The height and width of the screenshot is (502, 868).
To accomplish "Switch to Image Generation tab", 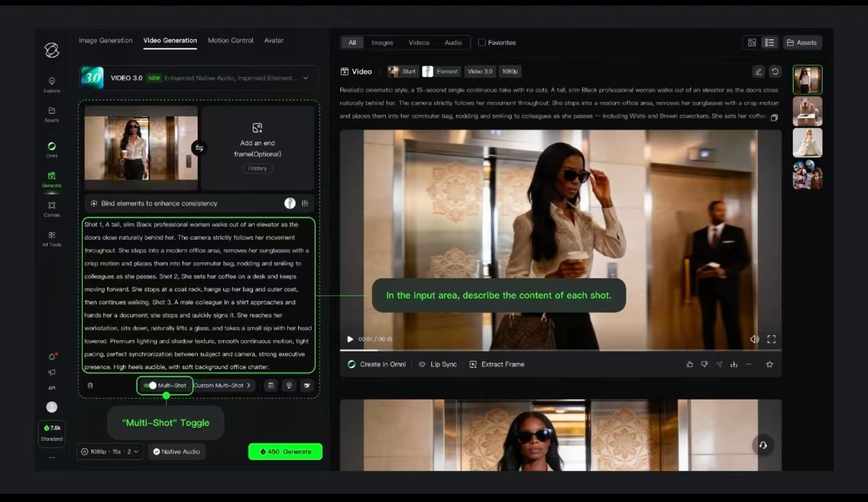I will (105, 40).
